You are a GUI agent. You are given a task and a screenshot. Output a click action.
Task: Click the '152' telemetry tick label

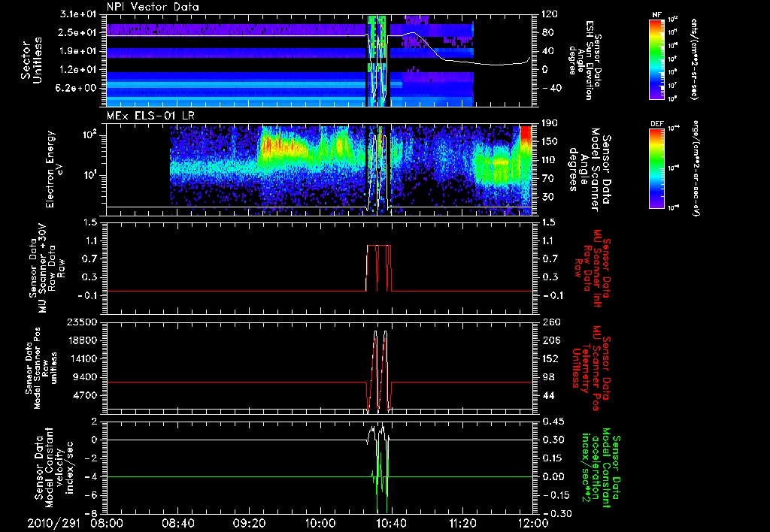pyautogui.click(x=550, y=358)
